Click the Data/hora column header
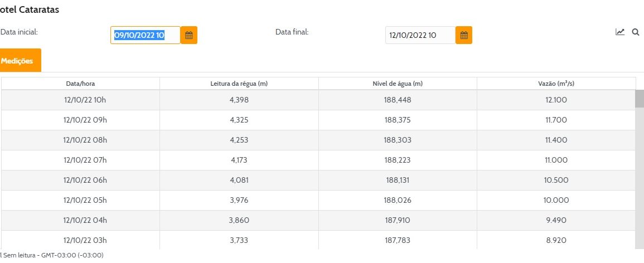 (80, 84)
